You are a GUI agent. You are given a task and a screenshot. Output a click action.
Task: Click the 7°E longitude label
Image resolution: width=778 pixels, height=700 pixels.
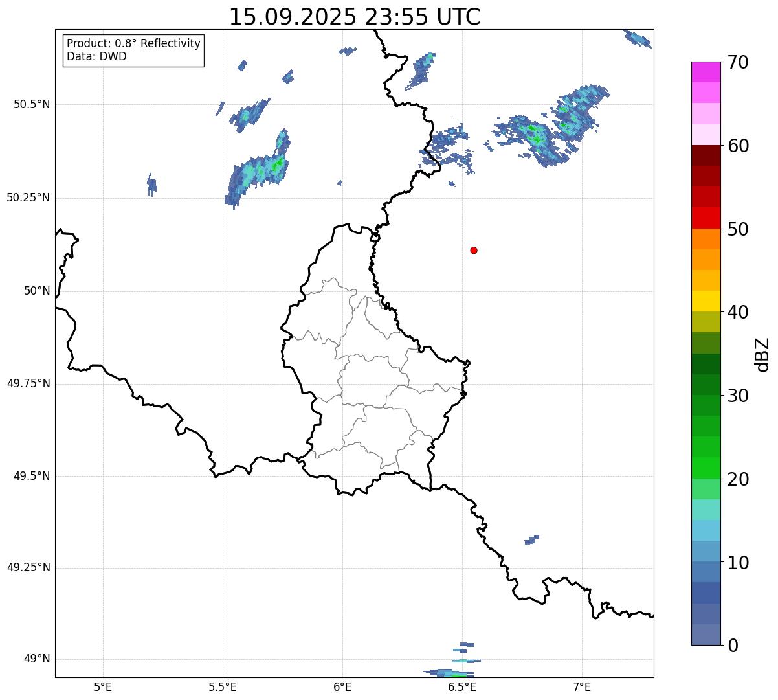[x=583, y=686]
